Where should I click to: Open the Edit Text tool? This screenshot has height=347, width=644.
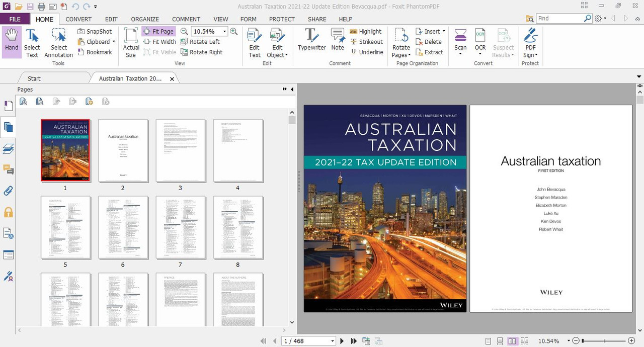tap(255, 43)
